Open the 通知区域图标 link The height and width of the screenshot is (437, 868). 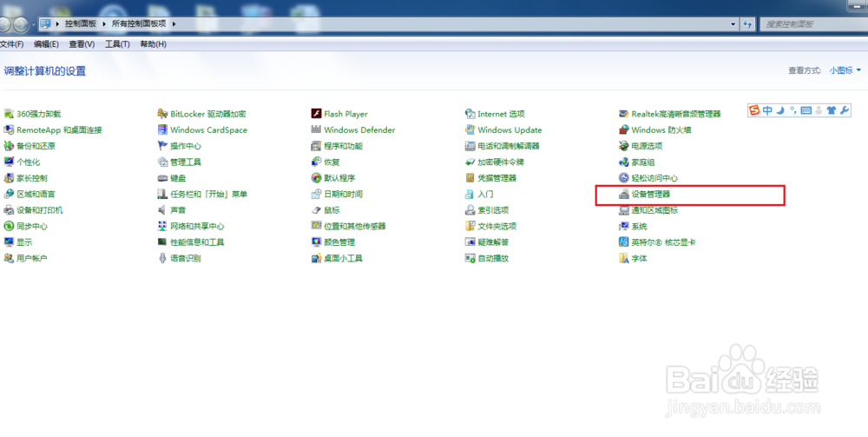(x=654, y=210)
